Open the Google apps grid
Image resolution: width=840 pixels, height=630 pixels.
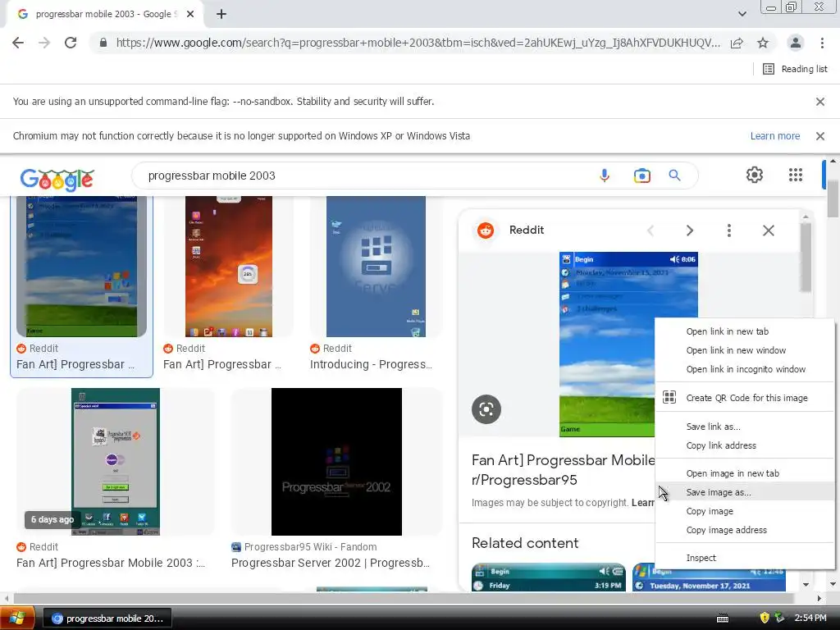[x=796, y=175]
